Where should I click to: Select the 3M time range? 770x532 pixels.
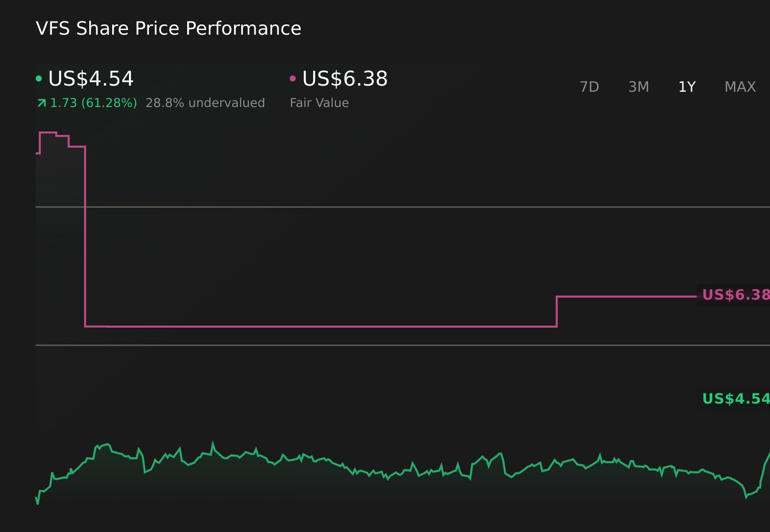pyautogui.click(x=638, y=87)
